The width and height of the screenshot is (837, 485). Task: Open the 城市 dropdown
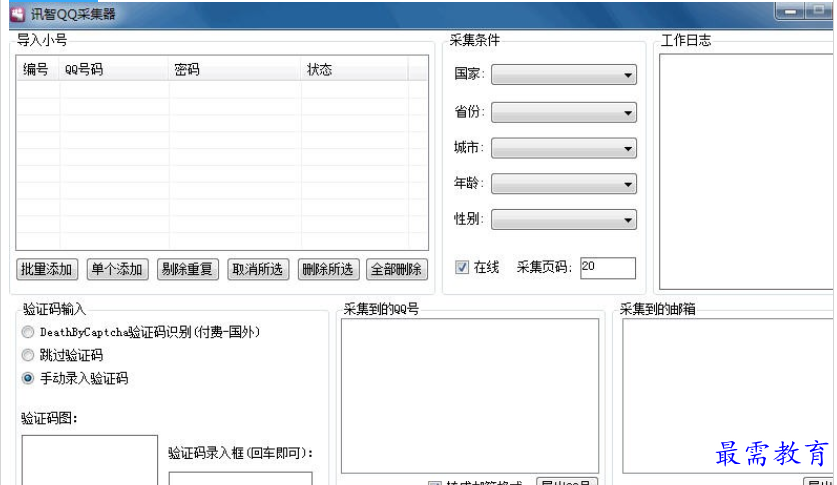[564, 148]
